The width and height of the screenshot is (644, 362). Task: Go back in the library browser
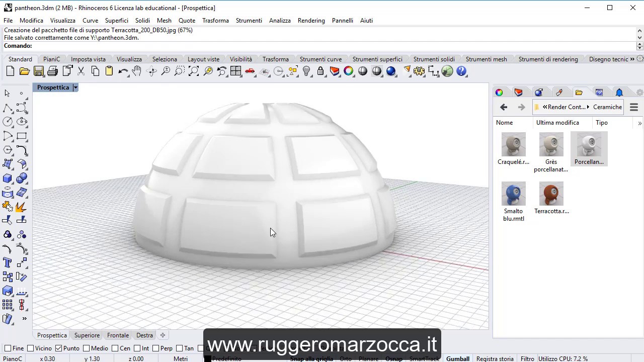(504, 107)
